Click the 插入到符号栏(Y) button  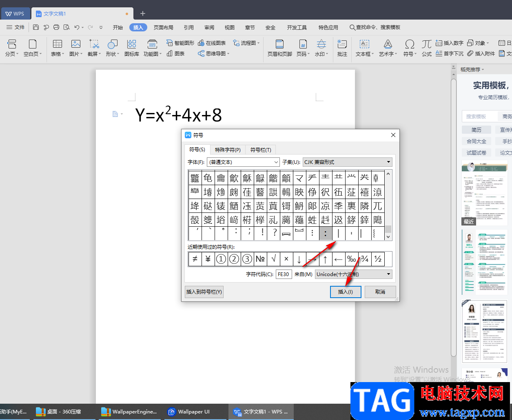[x=204, y=292]
